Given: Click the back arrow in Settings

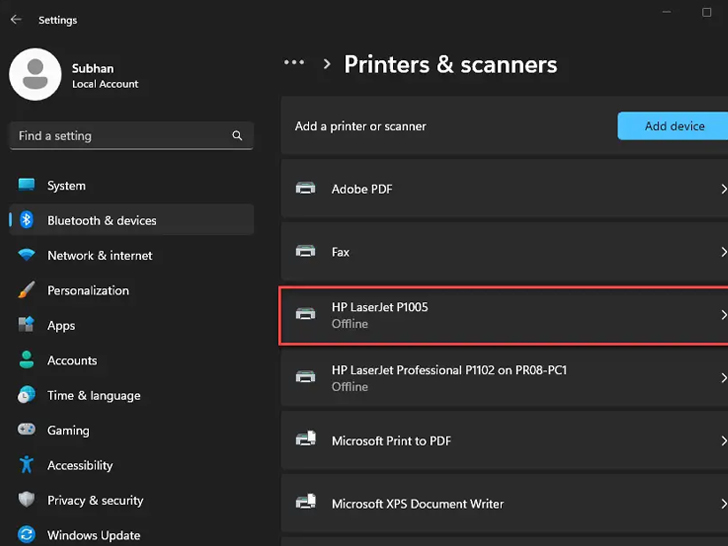Looking at the screenshot, I should tap(16, 20).
